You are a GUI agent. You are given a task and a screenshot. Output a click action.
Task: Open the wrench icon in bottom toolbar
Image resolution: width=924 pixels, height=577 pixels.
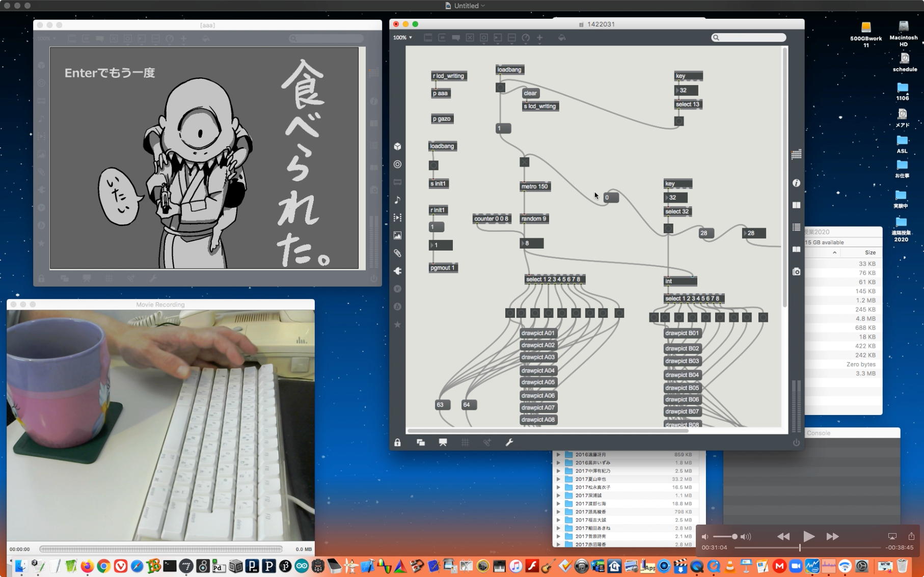[509, 443]
